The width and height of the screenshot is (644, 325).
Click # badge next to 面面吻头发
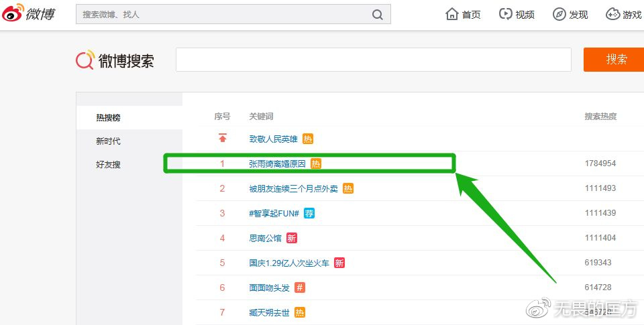point(300,287)
